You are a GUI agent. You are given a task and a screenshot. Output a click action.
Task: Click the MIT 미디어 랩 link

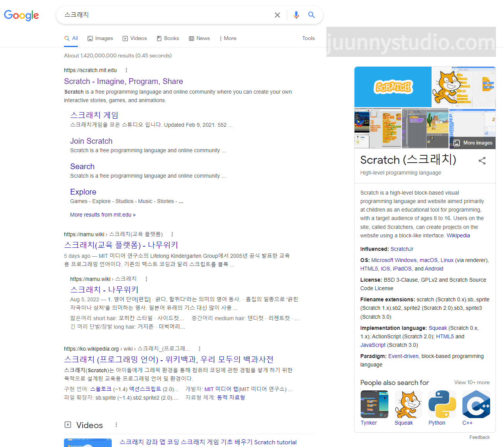222,389
